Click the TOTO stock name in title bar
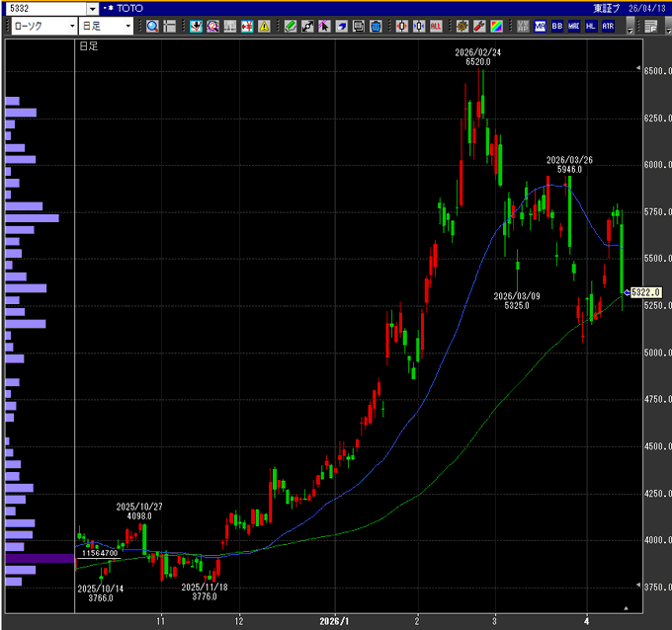The image size is (672, 630). click(129, 8)
